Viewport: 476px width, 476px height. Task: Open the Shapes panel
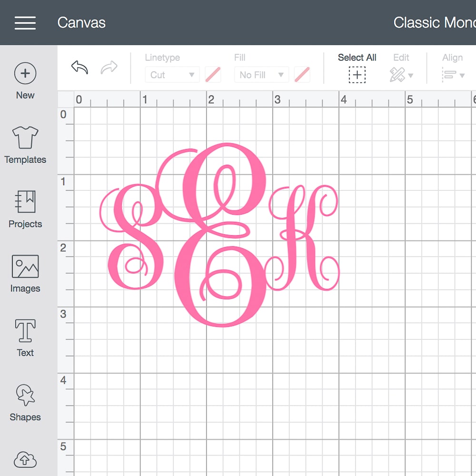pyautogui.click(x=25, y=395)
